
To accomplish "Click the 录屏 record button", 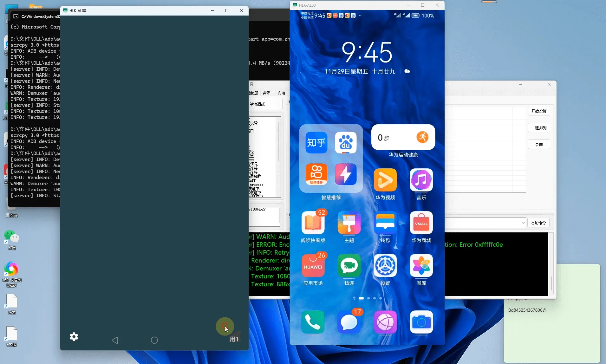I will click(x=539, y=145).
